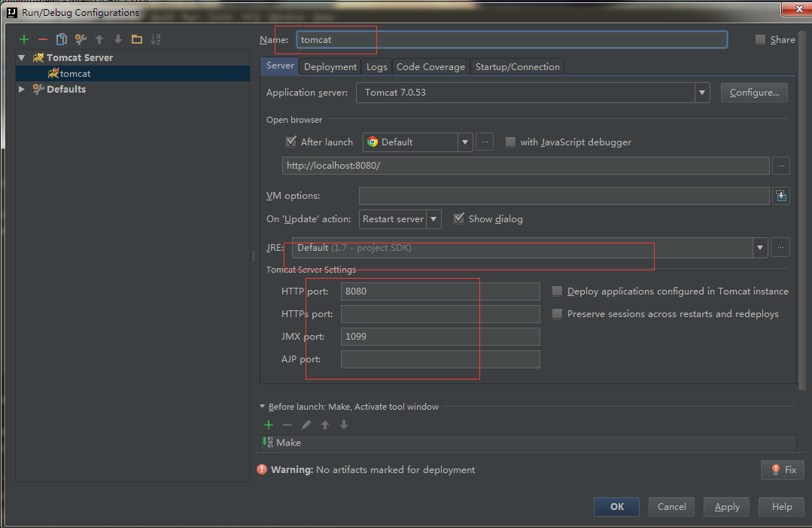
Task: Remove configuration with red minus icon
Action: pos(42,39)
